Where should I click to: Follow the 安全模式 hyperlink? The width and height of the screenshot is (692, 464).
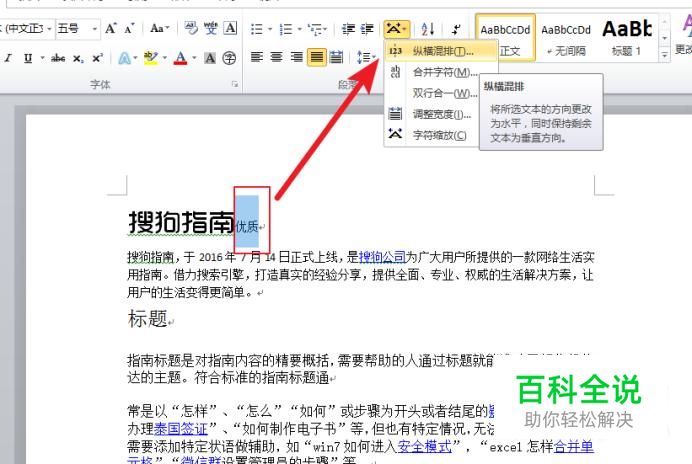pyautogui.click(x=425, y=446)
